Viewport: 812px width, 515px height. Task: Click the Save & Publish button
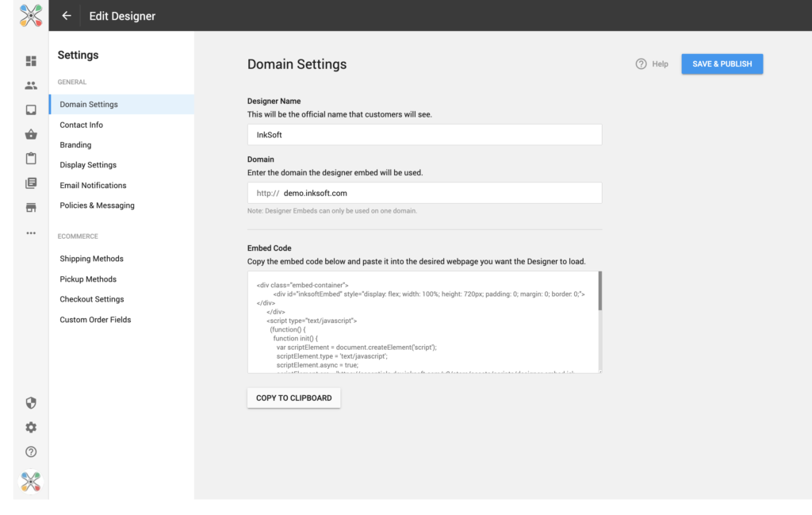tap(722, 63)
